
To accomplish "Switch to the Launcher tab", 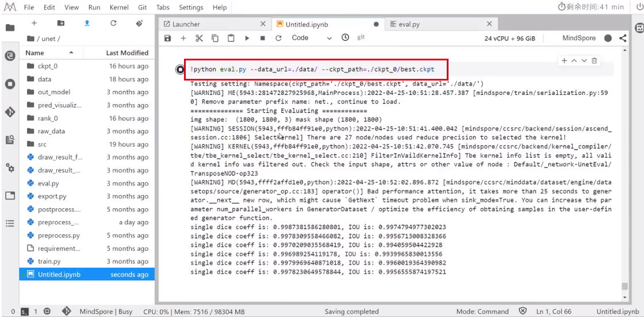I will click(214, 24).
